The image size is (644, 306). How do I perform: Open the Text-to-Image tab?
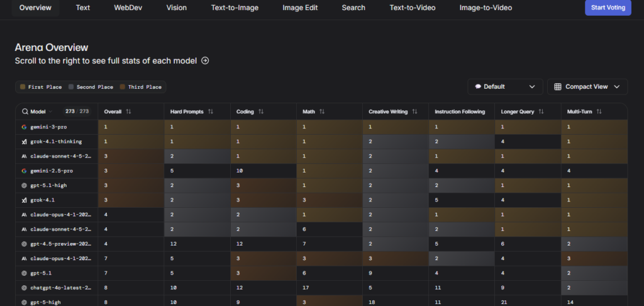coord(235,8)
